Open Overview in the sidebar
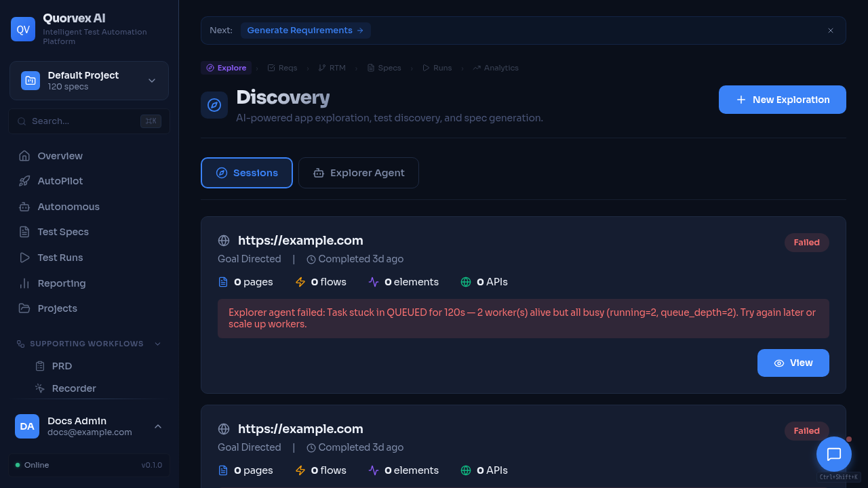The height and width of the screenshot is (488, 868). click(89, 156)
